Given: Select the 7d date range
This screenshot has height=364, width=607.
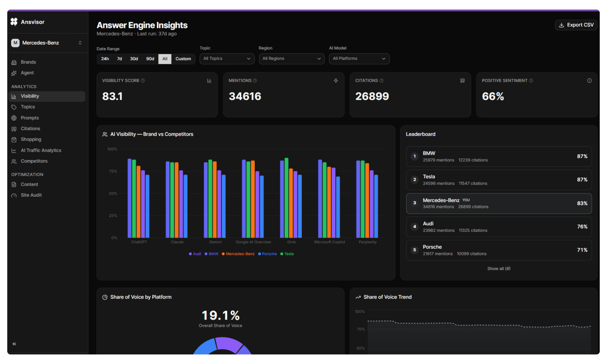Looking at the screenshot, I should (120, 59).
